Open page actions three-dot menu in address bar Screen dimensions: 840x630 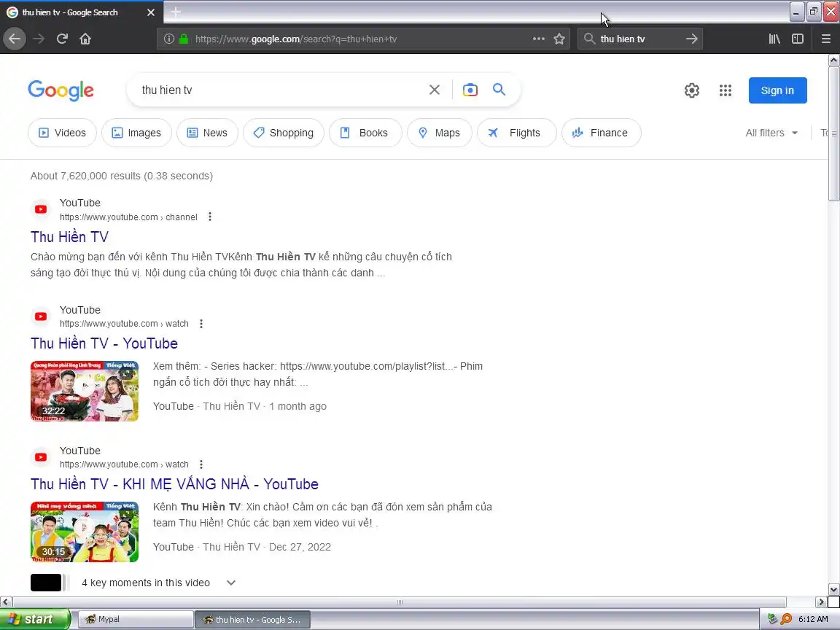(x=538, y=39)
